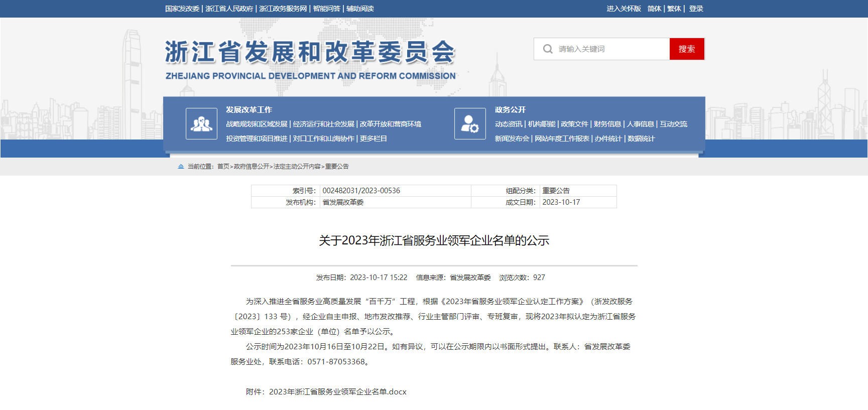868x410 pixels.
Task: Open the 更多栏目 more columns link
Action: pos(373,139)
